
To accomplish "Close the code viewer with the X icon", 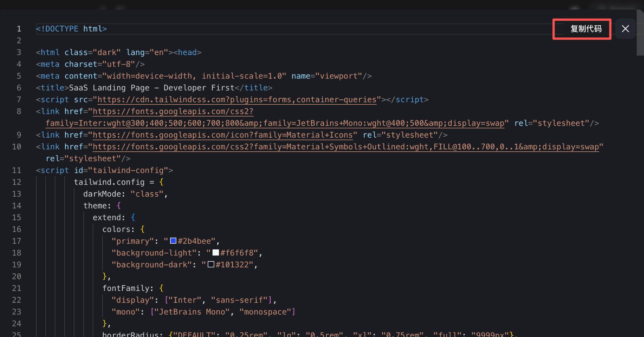I will pyautogui.click(x=625, y=29).
